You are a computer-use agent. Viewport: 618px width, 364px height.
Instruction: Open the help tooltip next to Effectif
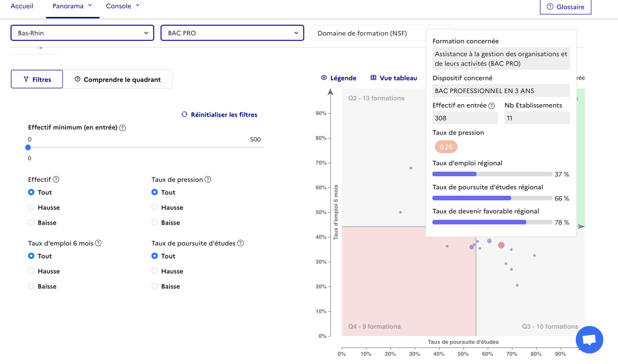(56, 179)
